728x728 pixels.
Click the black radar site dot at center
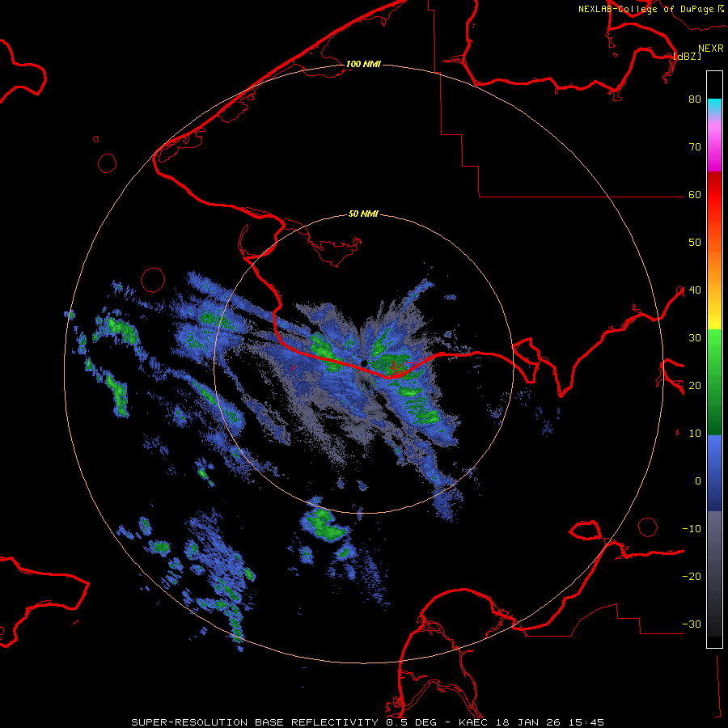364,363
